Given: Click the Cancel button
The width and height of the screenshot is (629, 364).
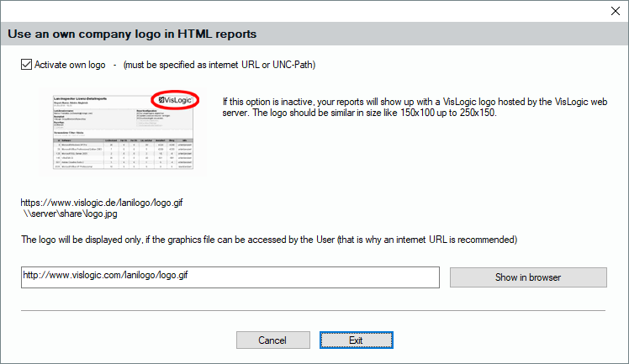Looking at the screenshot, I should coord(267,340).
